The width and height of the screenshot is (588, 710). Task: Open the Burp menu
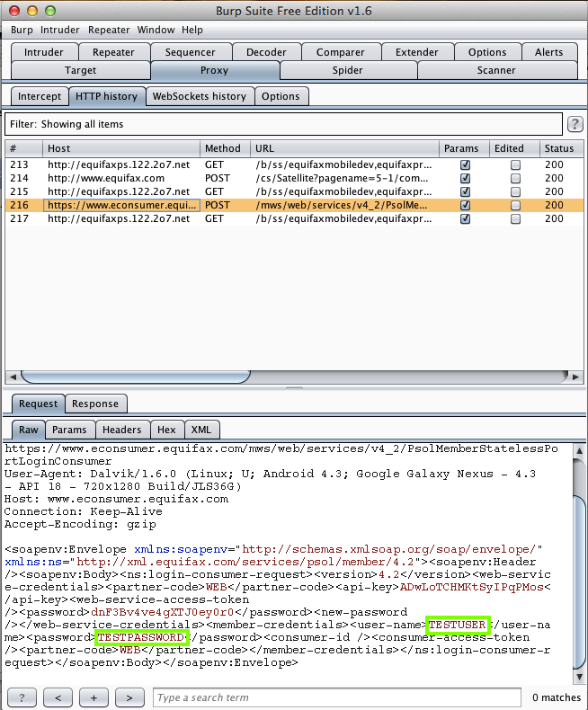22,30
